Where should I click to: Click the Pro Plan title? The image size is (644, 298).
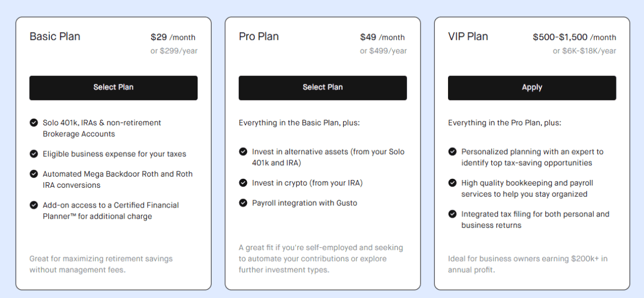tap(259, 37)
